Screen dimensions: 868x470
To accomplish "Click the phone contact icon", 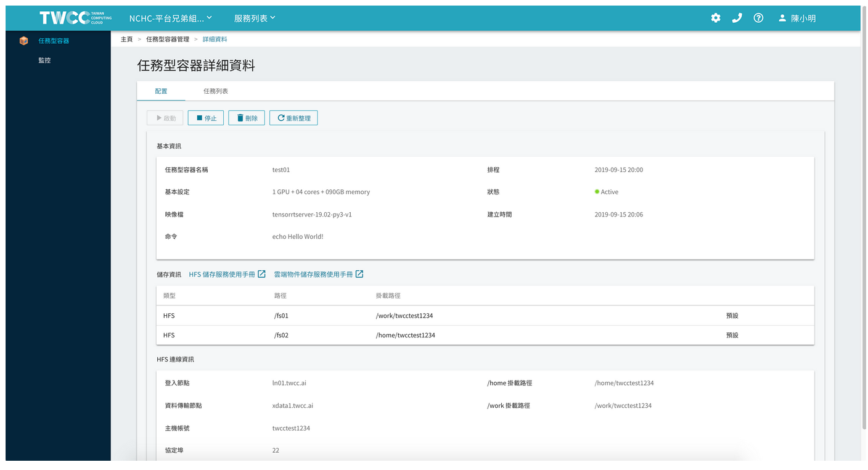I will [737, 18].
